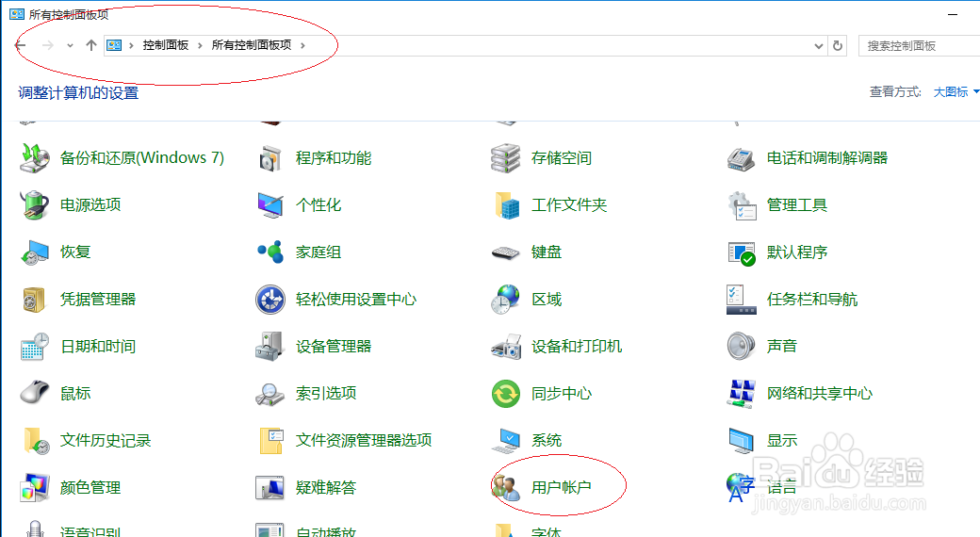
Task: Open the 文件资源管理器选项 icon
Action: [x=270, y=440]
